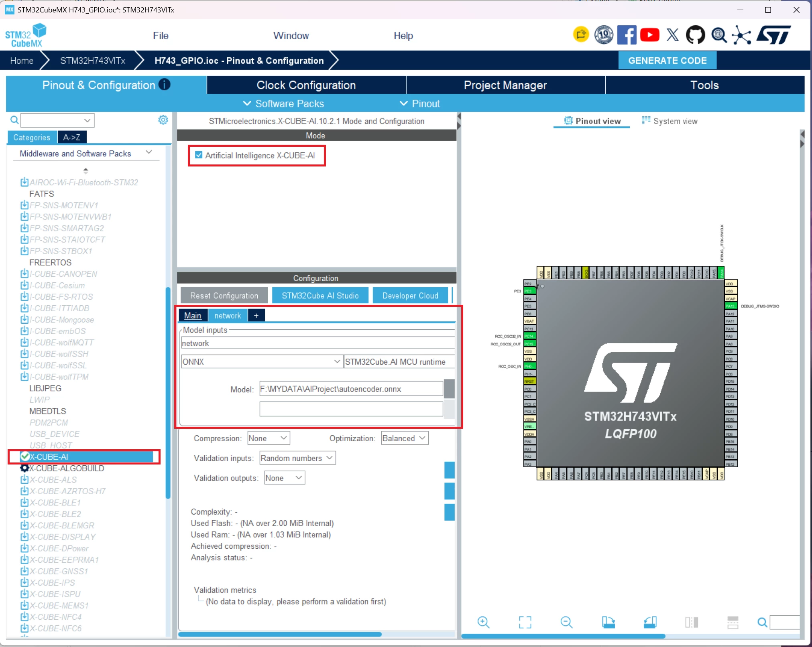
Task: Click the STM32H743VITx breadcrumb
Action: (93, 61)
